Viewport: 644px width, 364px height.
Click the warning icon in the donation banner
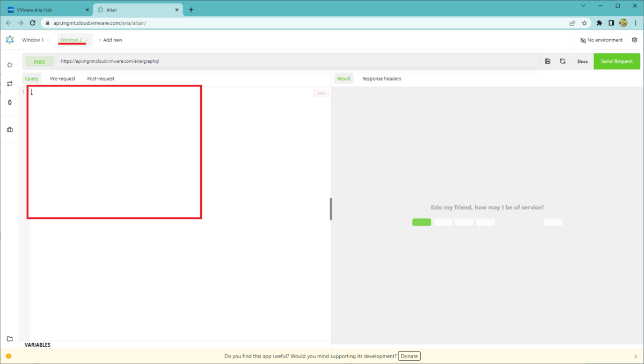(x=9, y=356)
